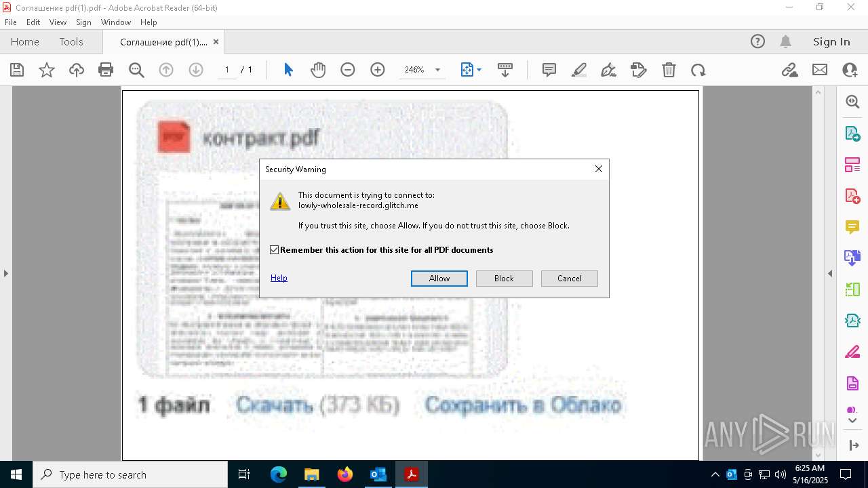
Task: Select the highlight text pen tool
Action: click(x=579, y=70)
